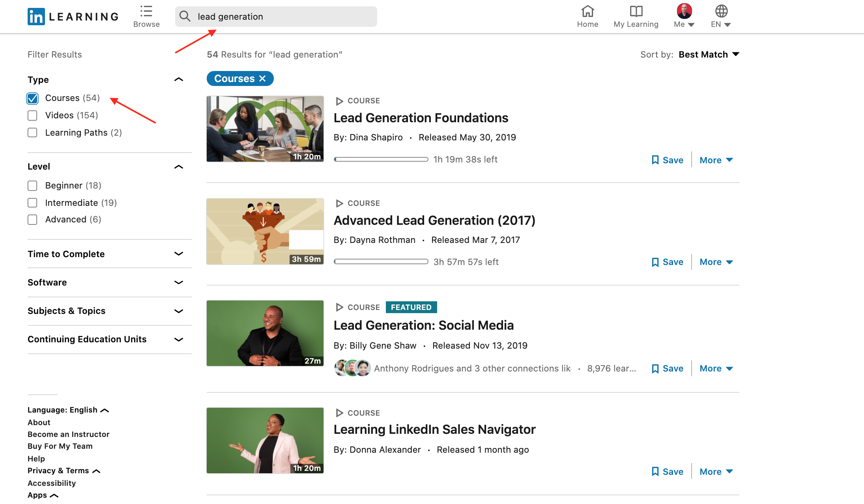Collapse the Type filter section

click(x=179, y=80)
